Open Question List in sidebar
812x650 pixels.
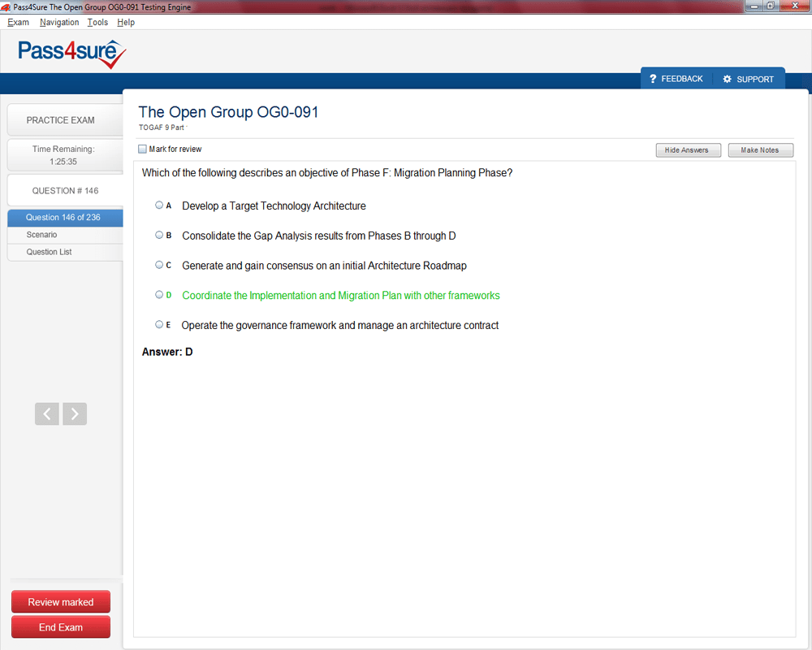pyautogui.click(x=49, y=252)
